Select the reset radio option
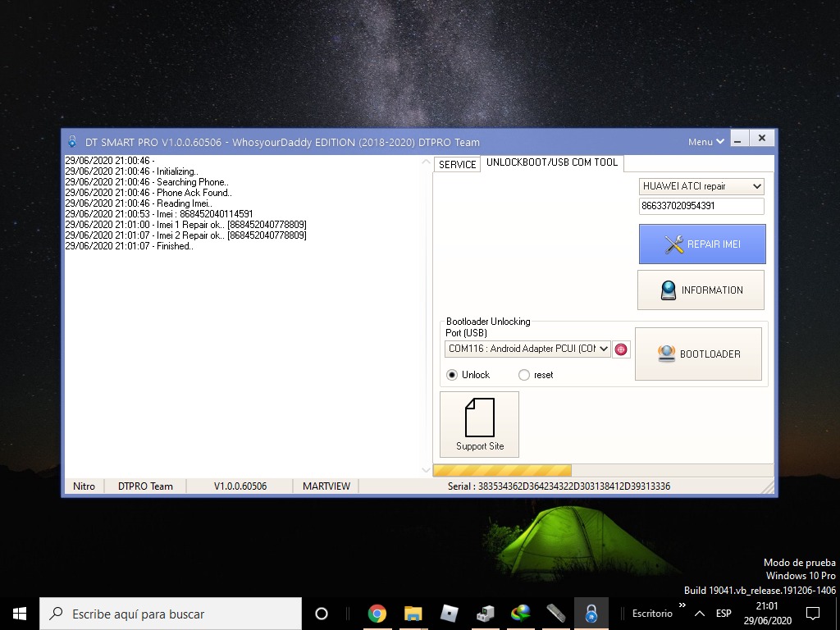Image resolution: width=840 pixels, height=630 pixels. point(536,375)
